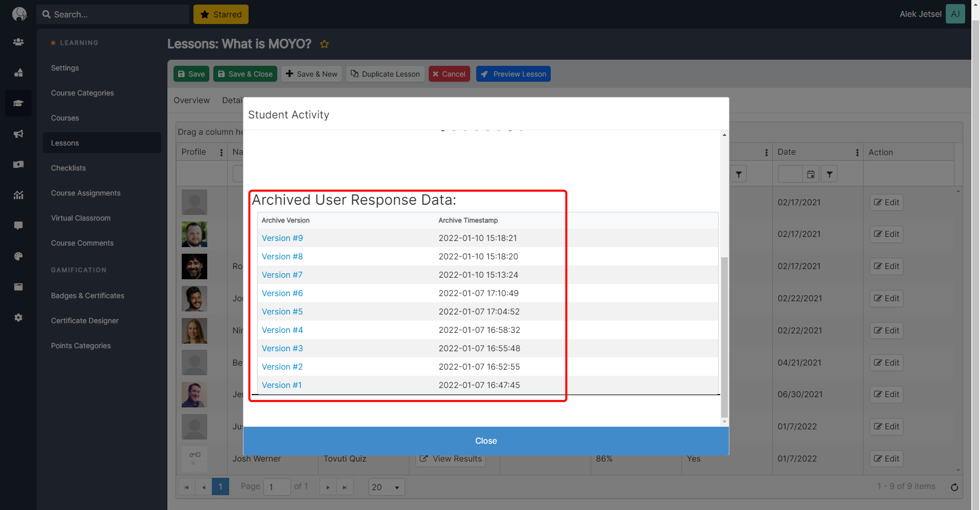Open the shapes sidebar icon
The height and width of the screenshot is (510, 980).
[x=18, y=72]
